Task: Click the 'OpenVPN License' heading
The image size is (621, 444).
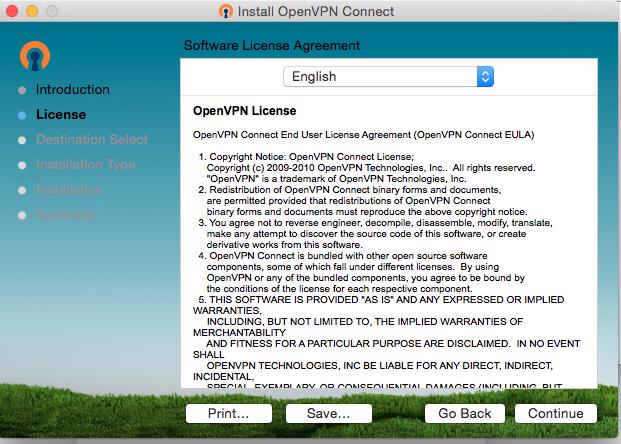Action: click(244, 111)
